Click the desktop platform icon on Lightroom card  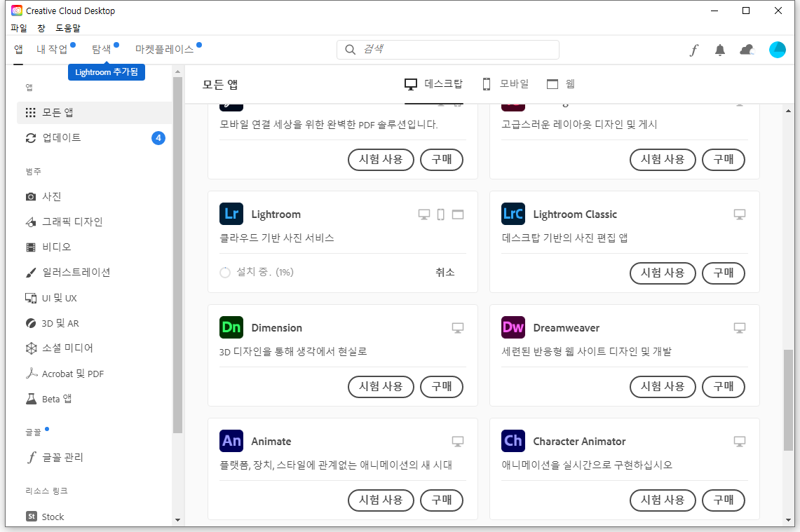click(424, 214)
